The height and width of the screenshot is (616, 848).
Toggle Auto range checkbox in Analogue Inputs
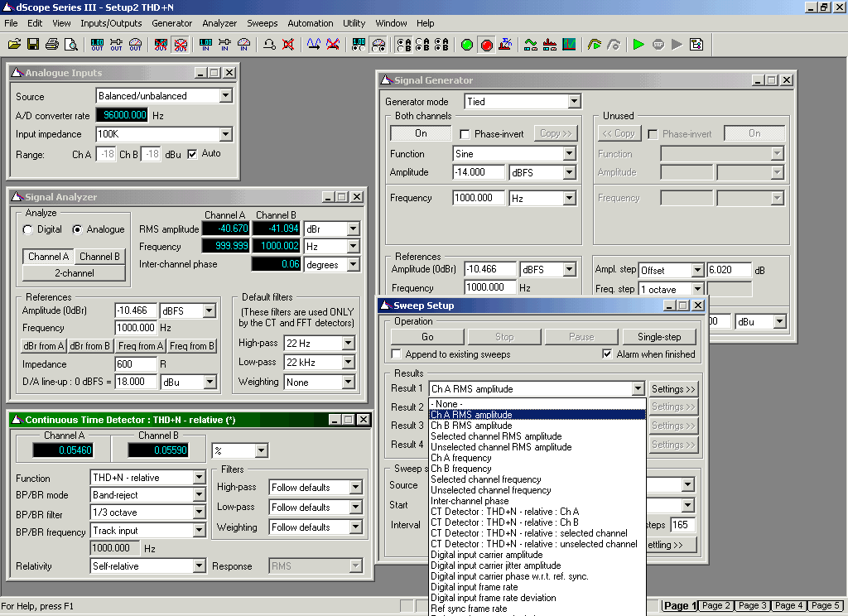pos(192,154)
